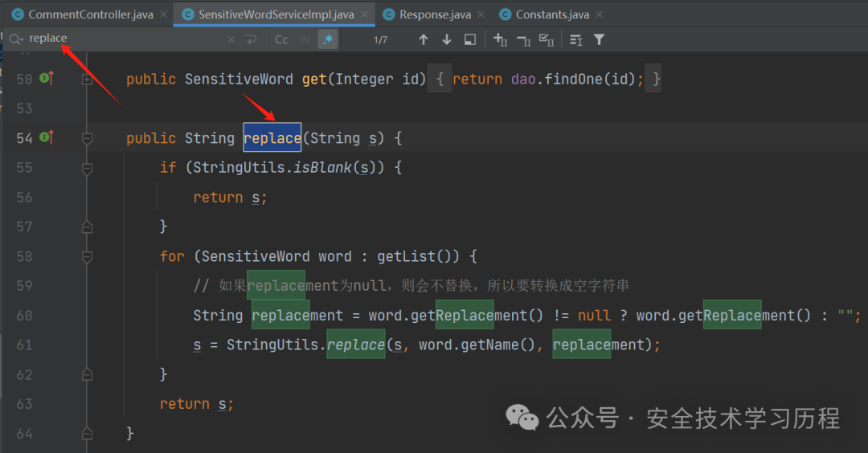The image size is (868, 453).
Task: Click line number 60 in gutter
Action: tap(24, 316)
